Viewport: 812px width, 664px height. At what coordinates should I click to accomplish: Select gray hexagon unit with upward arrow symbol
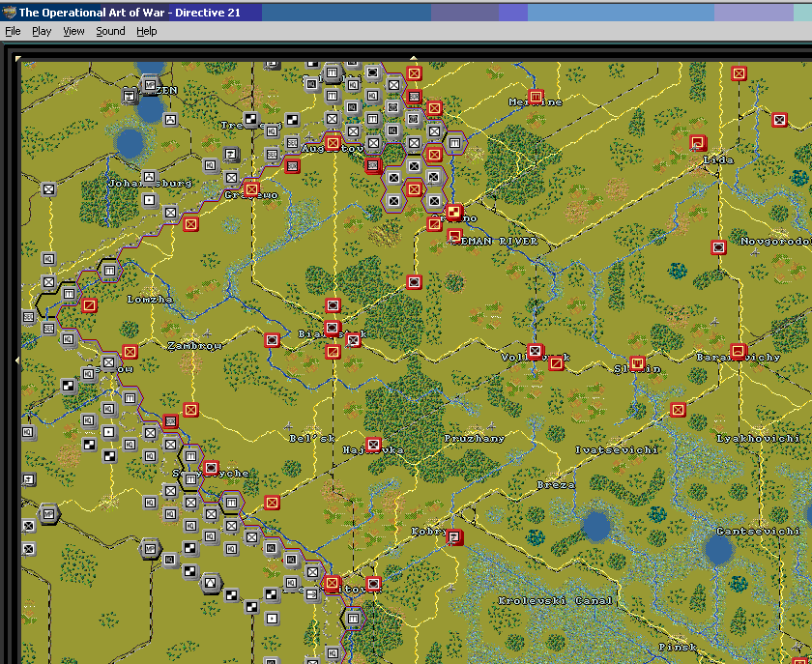211,583
